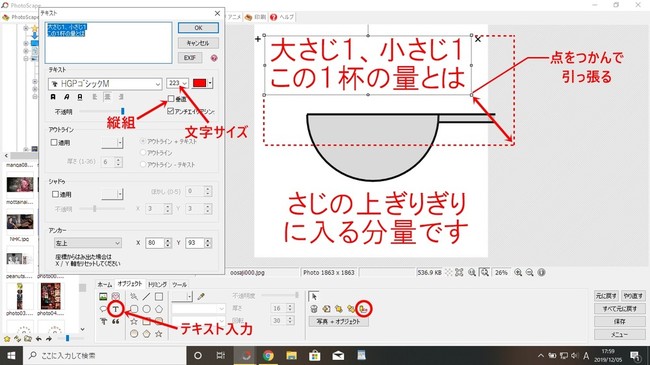Screen dimensions: 650x365
Task: Choose the line drawing tool
Action: [146, 297]
